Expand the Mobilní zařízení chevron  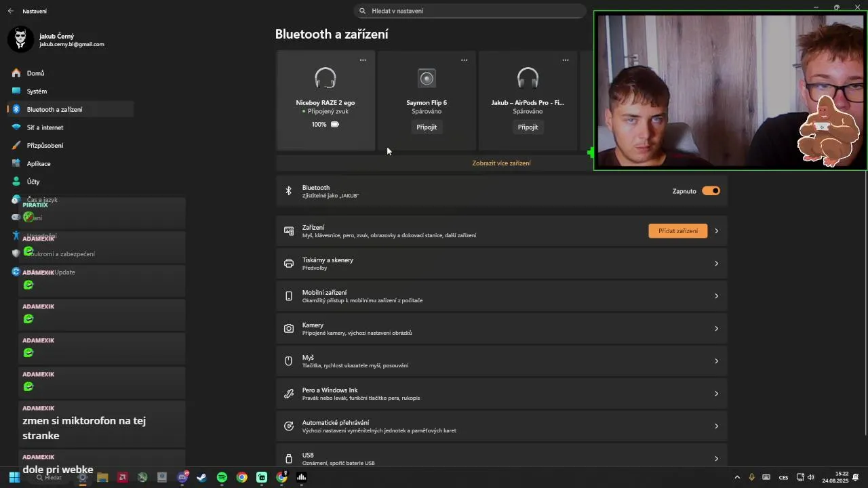(x=716, y=296)
